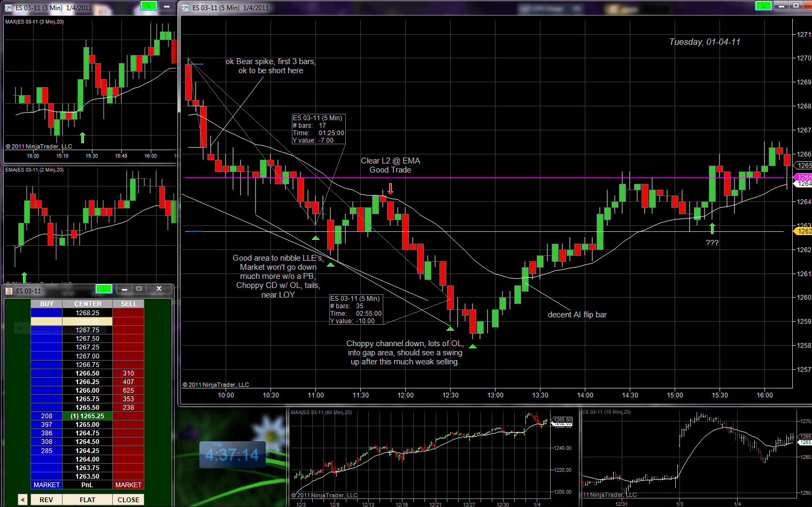Click the SELL column header in the DOM
This screenshot has width=812, height=507.
pos(128,303)
